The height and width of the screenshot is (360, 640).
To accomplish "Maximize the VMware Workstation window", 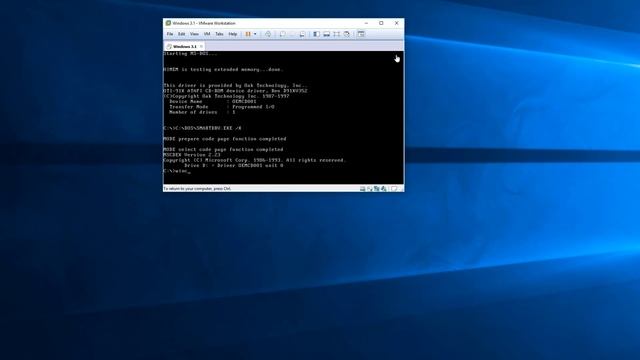I will [x=381, y=23].
